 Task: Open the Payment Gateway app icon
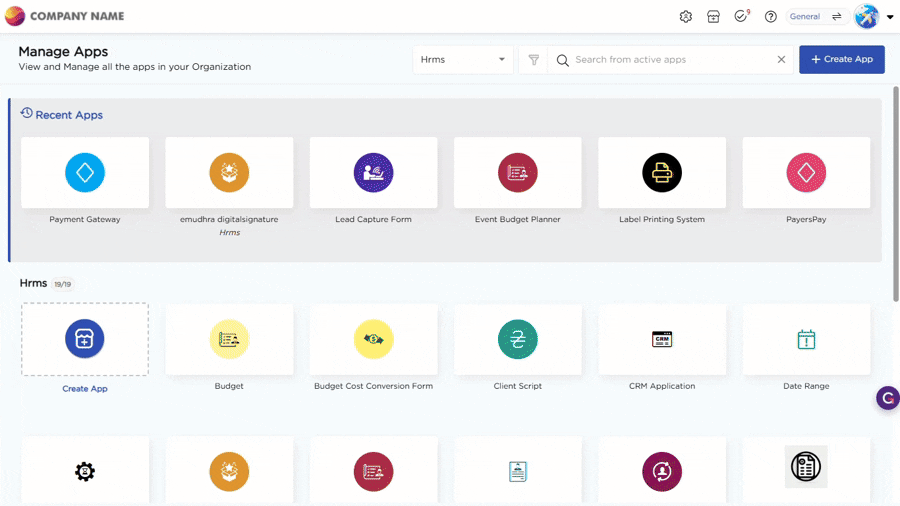pos(85,173)
